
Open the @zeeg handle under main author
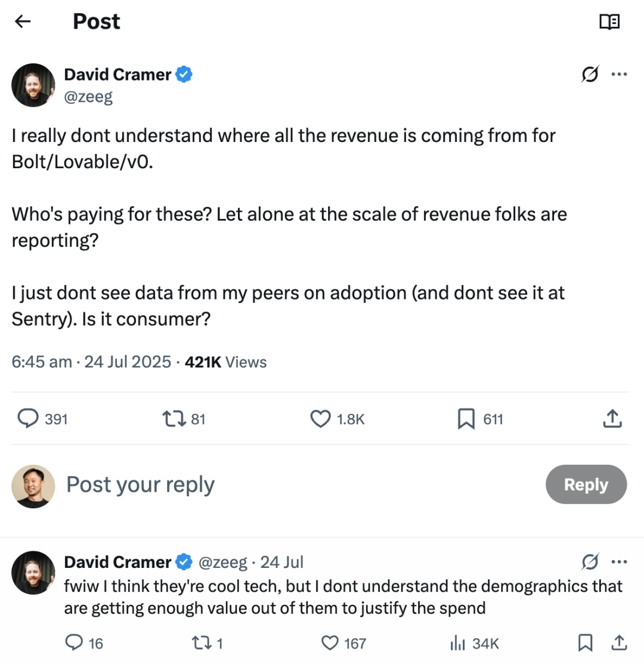pos(88,97)
